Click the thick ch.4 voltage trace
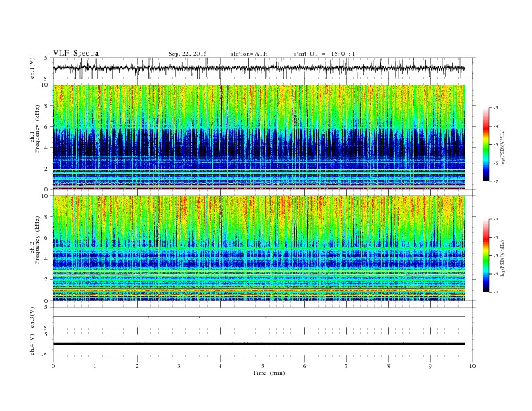 259,344
